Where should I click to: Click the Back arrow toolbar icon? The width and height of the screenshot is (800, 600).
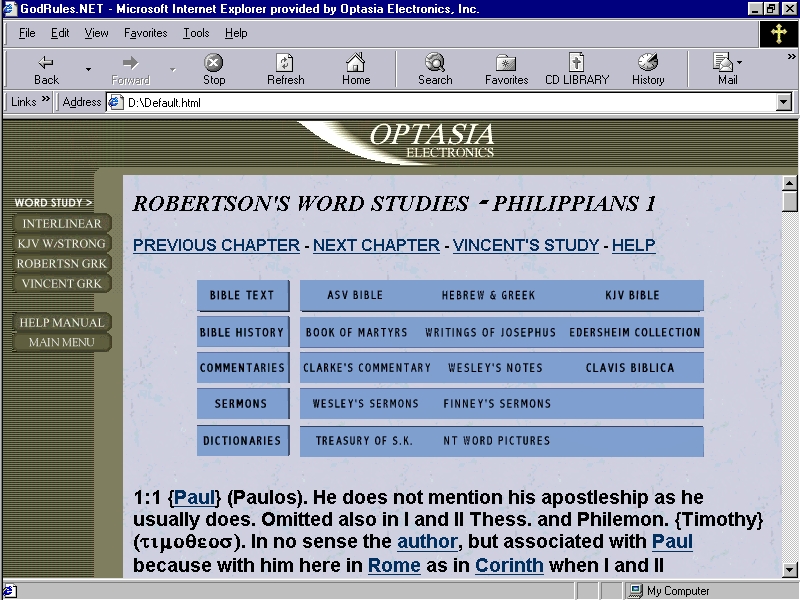click(46, 62)
